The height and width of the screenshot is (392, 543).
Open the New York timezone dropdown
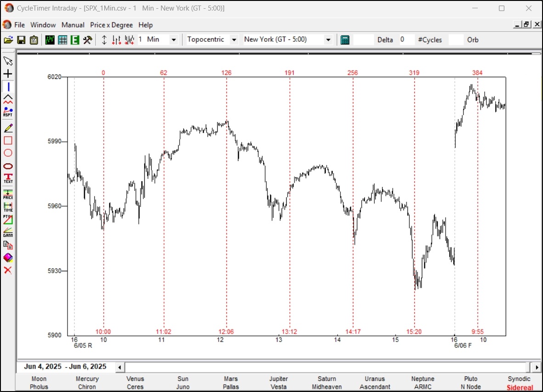[x=328, y=39]
